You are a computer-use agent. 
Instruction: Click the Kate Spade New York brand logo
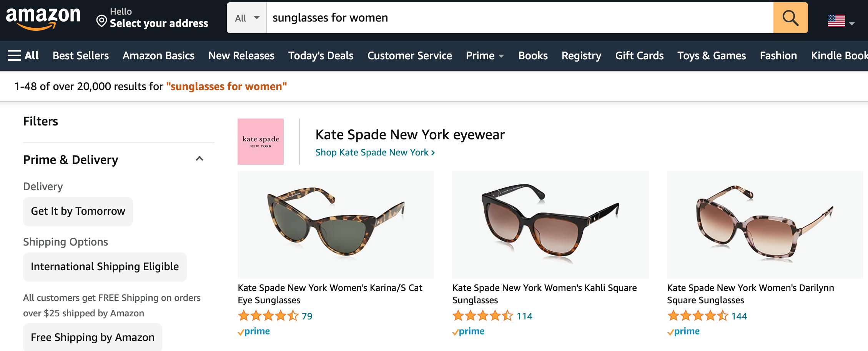(260, 141)
